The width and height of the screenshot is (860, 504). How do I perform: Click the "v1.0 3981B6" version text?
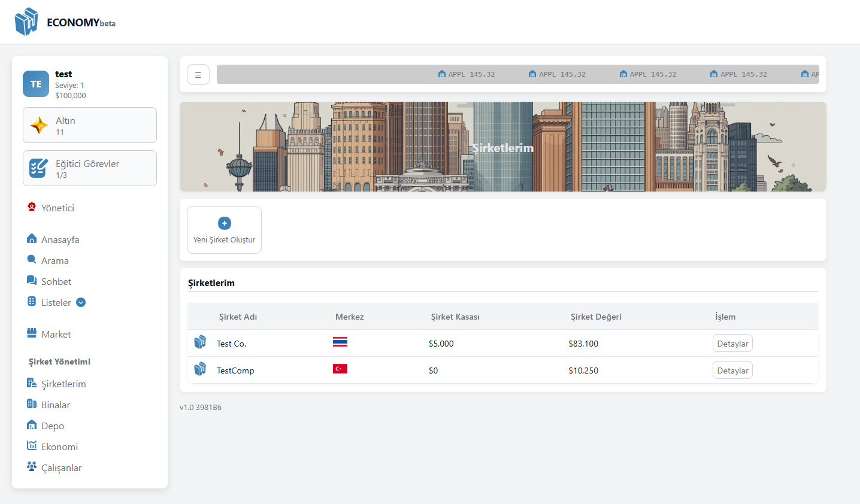pos(201,407)
